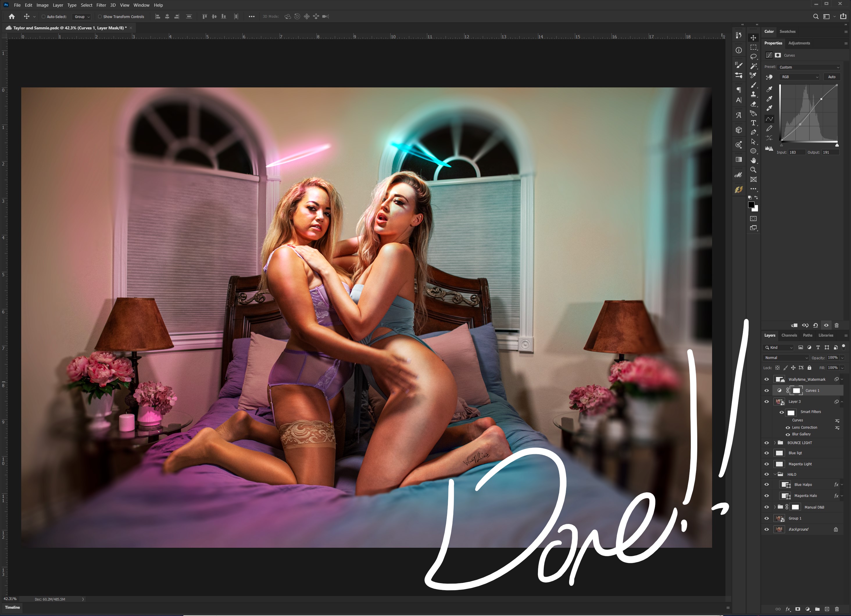Select the Horizontal Type tool
Screen dimensions: 851x616
coord(753,123)
